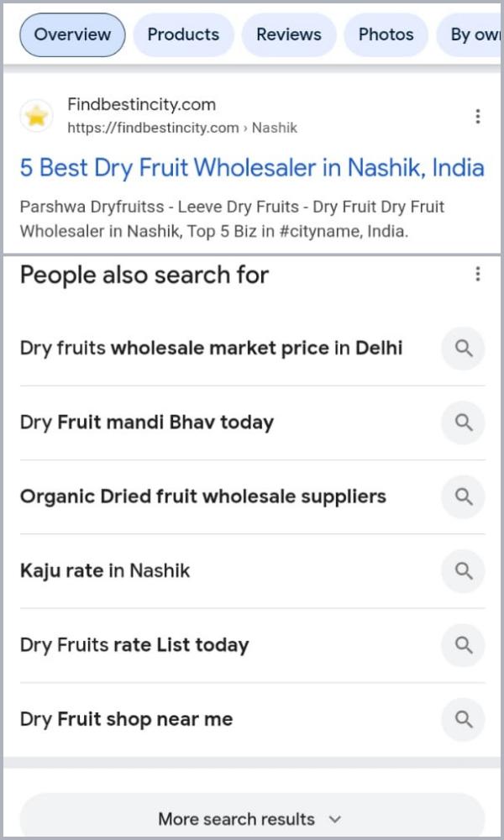The height and width of the screenshot is (840, 504).
Task: Select the Overview tab
Action: [x=71, y=34]
